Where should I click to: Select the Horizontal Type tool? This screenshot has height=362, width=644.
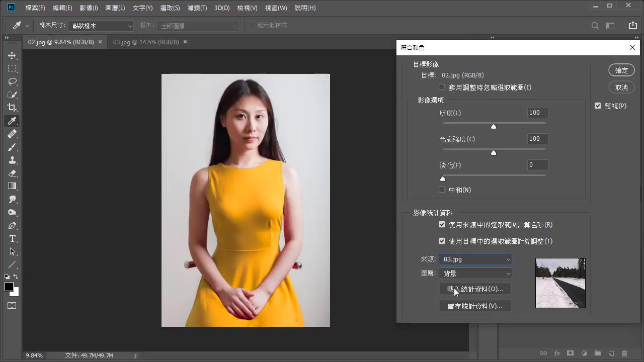[x=12, y=239]
